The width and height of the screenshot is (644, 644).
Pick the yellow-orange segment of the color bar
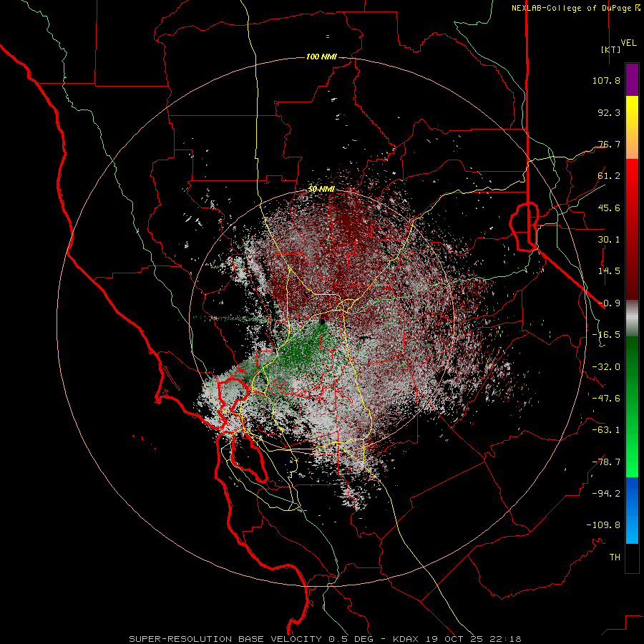point(632,127)
